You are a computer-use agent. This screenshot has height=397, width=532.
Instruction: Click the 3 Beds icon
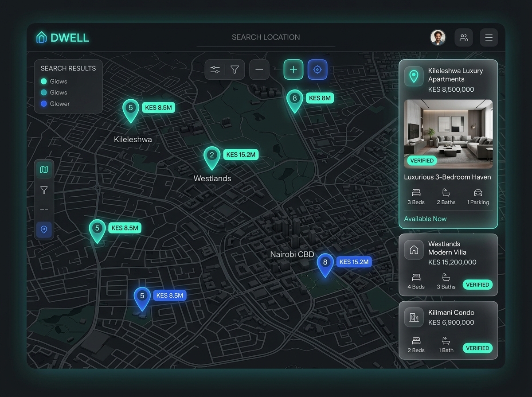click(416, 193)
